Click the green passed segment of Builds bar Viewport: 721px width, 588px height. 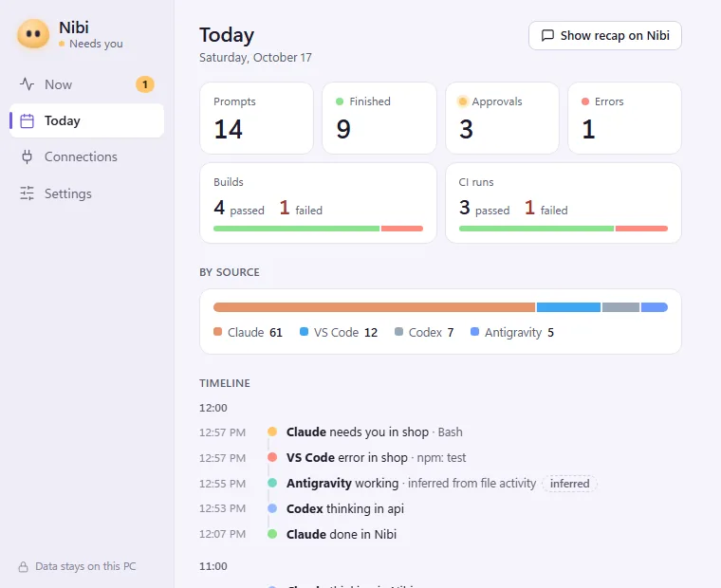coord(297,229)
